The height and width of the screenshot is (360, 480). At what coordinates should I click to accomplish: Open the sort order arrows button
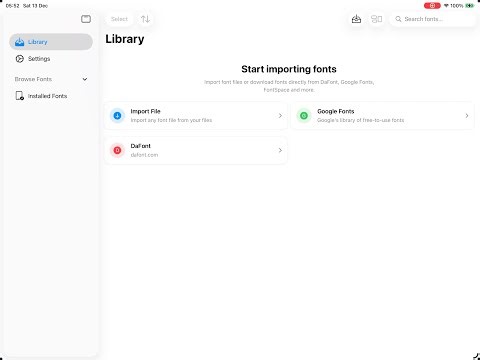[x=145, y=19]
